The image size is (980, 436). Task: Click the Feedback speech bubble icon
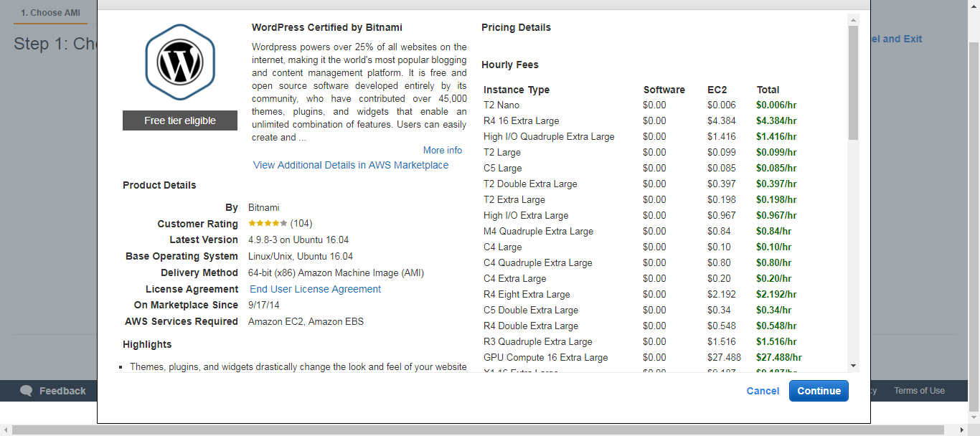point(26,390)
